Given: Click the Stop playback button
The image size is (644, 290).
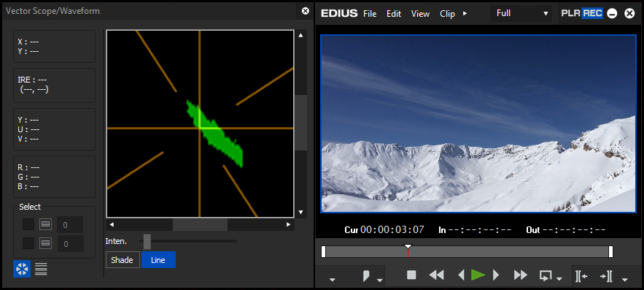Looking at the screenshot, I should (x=411, y=275).
